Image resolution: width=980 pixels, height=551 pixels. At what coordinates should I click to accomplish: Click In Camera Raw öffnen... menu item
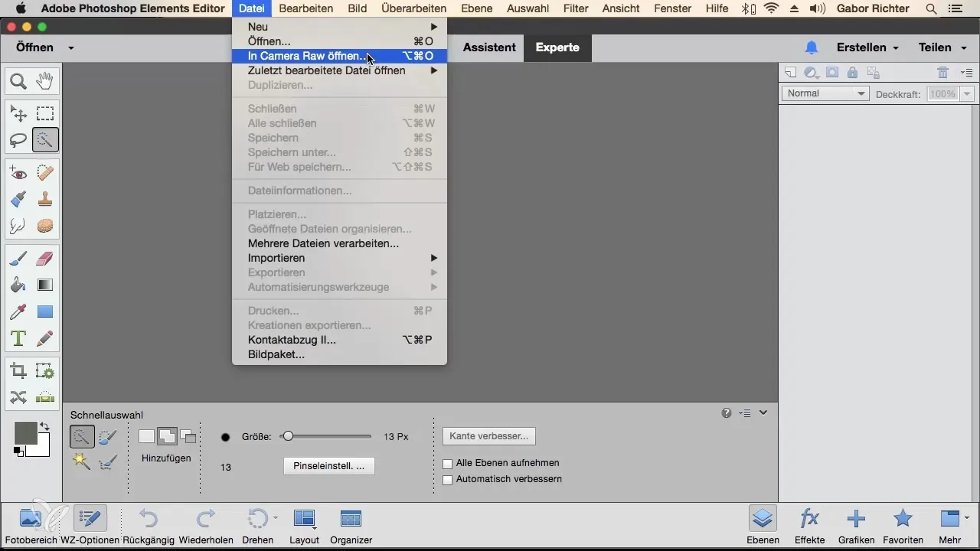tap(339, 56)
